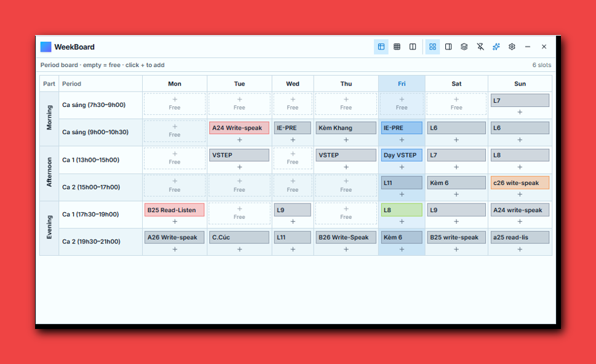Add entry under Sunday L7 morning 7h30 slot
This screenshot has height=364, width=596.
point(520,112)
